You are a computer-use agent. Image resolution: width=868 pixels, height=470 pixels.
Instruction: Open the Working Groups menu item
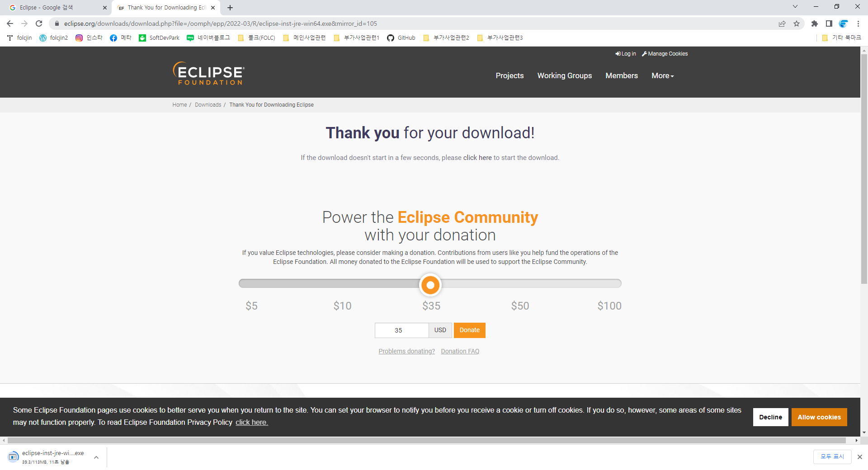pyautogui.click(x=565, y=76)
